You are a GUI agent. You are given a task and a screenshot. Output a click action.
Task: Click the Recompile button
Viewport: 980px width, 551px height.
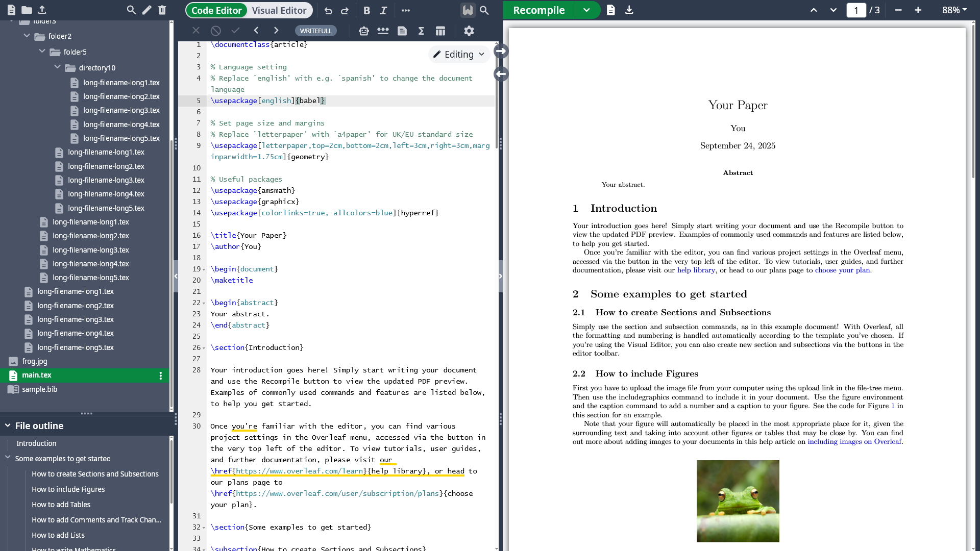click(x=538, y=10)
